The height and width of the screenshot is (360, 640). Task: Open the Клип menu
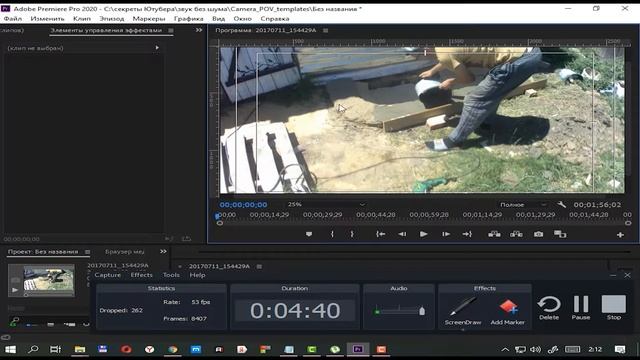point(82,19)
